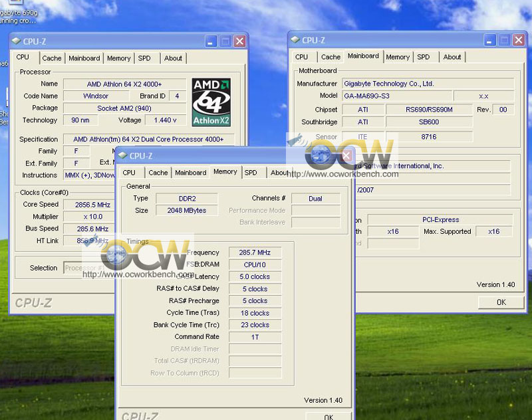Switch to Mainboard tab in the Processor window

click(x=84, y=58)
